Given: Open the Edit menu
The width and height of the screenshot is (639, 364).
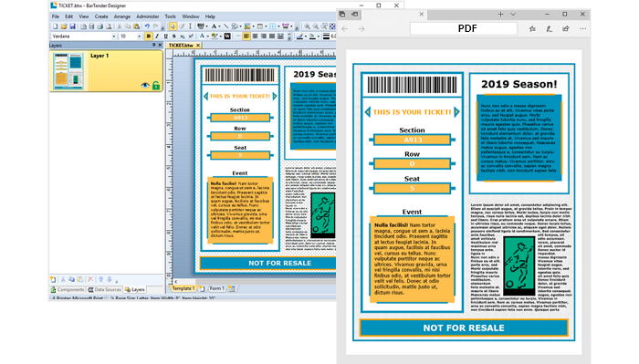Looking at the screenshot, I should (x=69, y=16).
